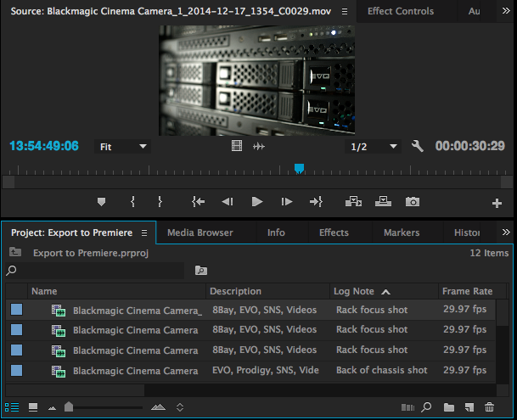The height and width of the screenshot is (420, 517).
Task: Click the New Item icon
Action: click(469, 408)
